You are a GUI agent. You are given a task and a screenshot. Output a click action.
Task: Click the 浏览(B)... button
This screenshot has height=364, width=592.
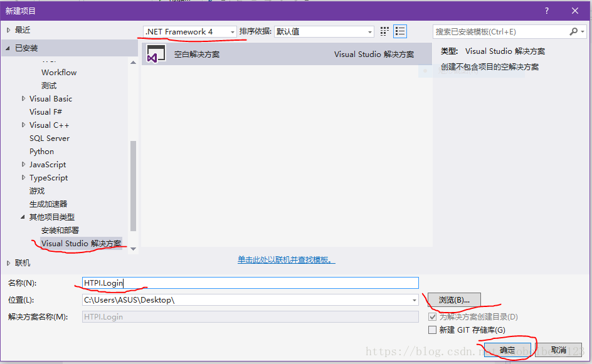[x=454, y=300]
